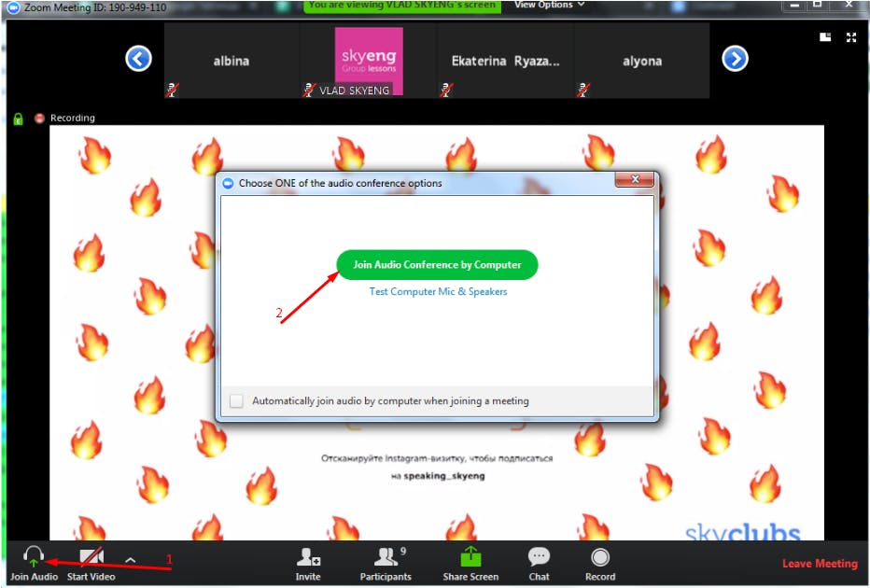Screen dimensions: 870x588
Task: Start video with the camera icon
Action: coord(91,556)
